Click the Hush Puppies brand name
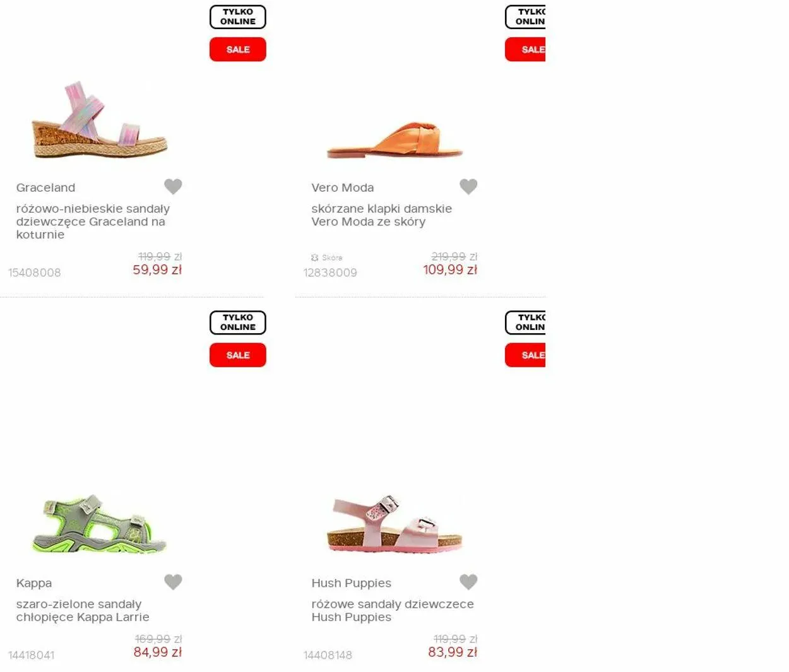Viewport: 789px width, 672px height. [x=351, y=583]
